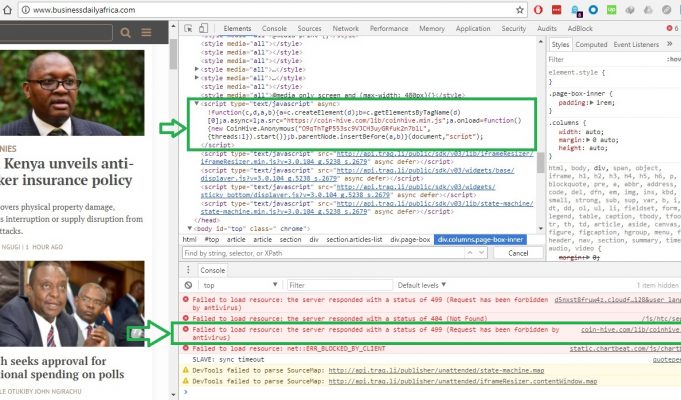Open the article photo of man in glasses

[72, 93]
